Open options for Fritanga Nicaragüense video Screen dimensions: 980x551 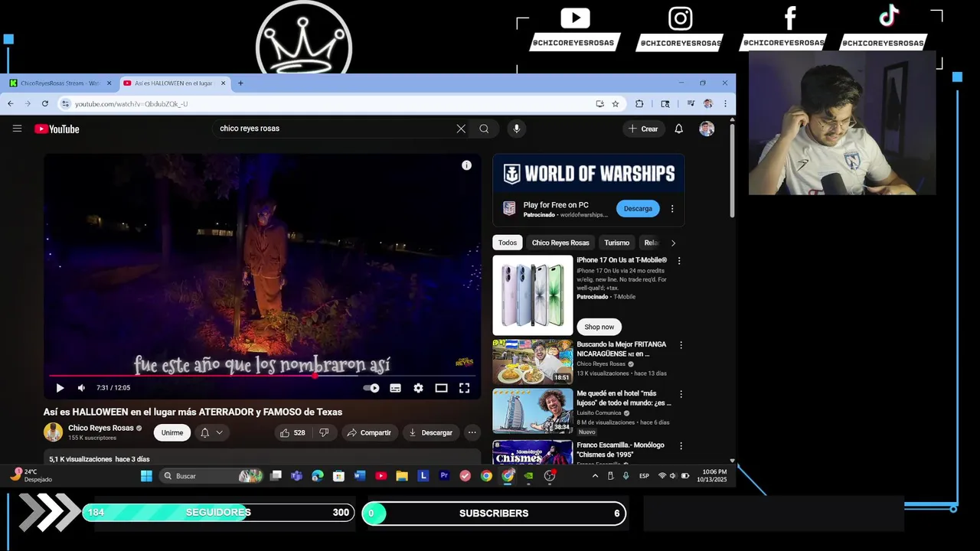click(681, 345)
